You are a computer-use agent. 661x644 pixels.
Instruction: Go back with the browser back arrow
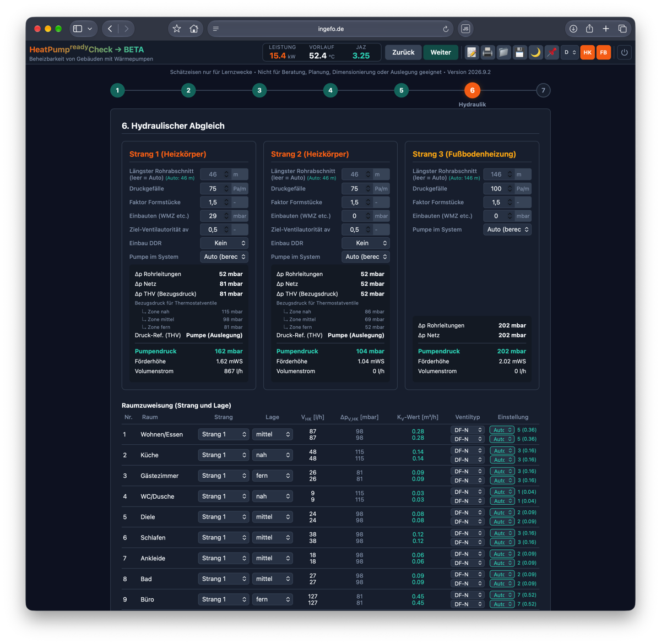tap(110, 29)
